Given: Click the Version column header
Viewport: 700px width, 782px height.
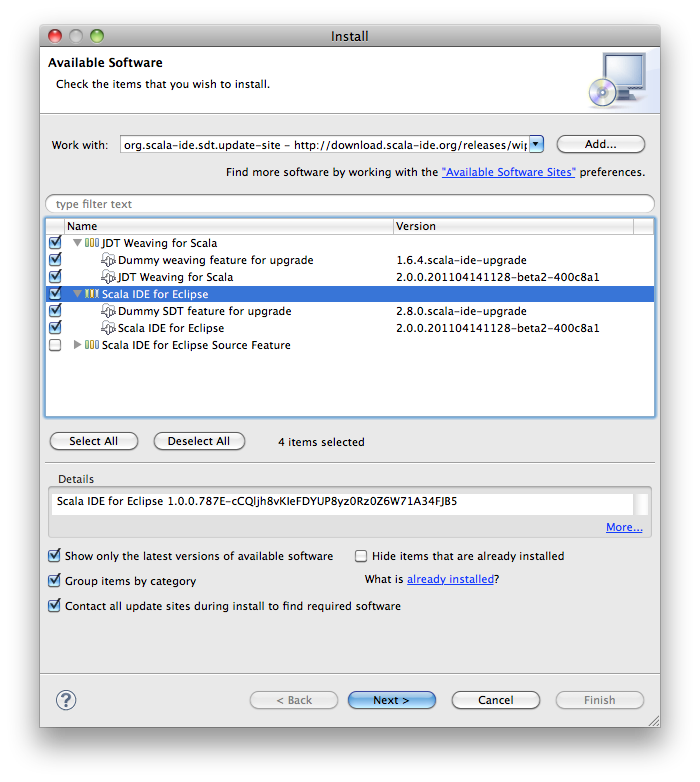Looking at the screenshot, I should coord(514,226).
